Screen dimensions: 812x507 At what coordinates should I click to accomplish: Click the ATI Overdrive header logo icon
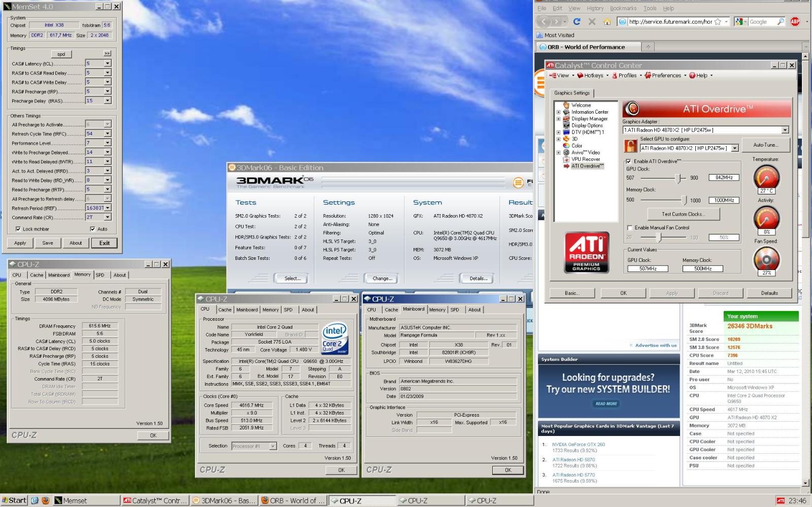pos(632,109)
